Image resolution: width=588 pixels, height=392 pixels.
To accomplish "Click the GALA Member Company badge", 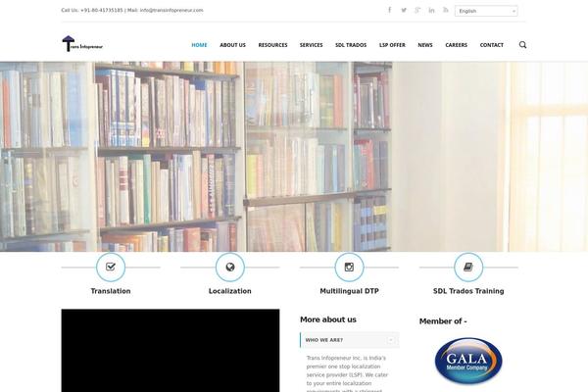I will (468, 361).
